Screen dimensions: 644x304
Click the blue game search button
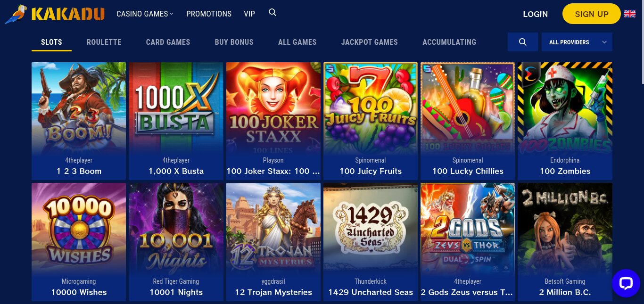tap(523, 42)
